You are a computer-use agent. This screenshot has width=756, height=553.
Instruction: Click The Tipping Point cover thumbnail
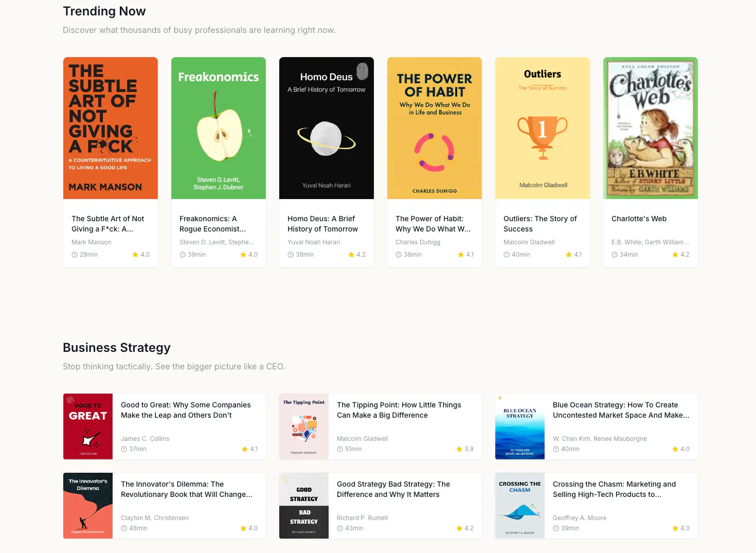point(304,426)
